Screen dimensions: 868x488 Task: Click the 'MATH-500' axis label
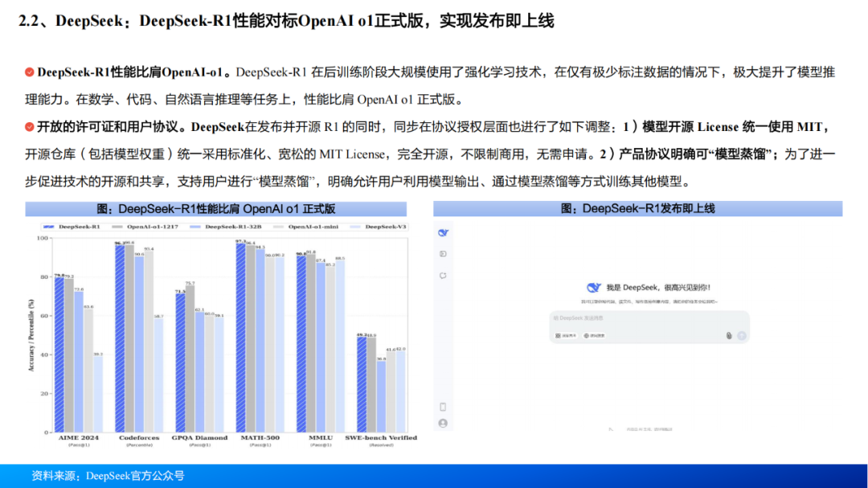click(x=260, y=437)
